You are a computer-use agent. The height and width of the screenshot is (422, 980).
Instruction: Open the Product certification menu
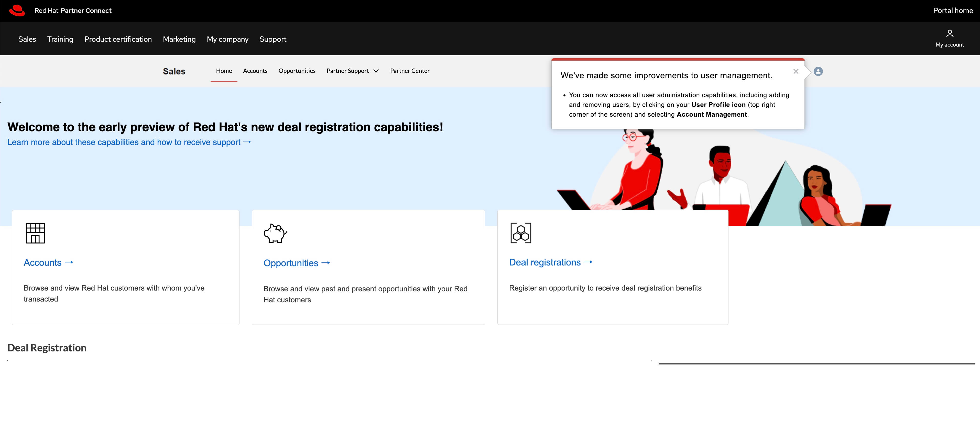118,39
